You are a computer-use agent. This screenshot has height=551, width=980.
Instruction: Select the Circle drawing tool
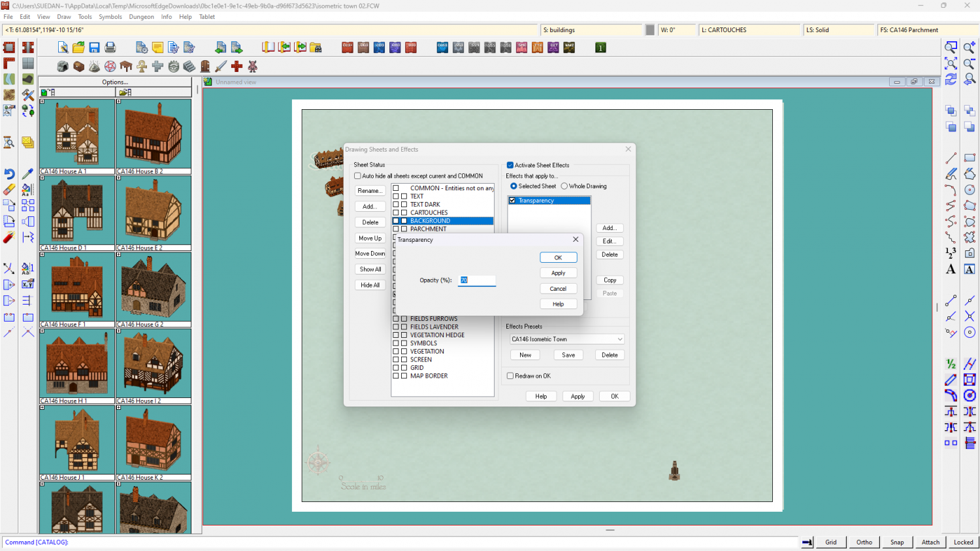(x=970, y=190)
